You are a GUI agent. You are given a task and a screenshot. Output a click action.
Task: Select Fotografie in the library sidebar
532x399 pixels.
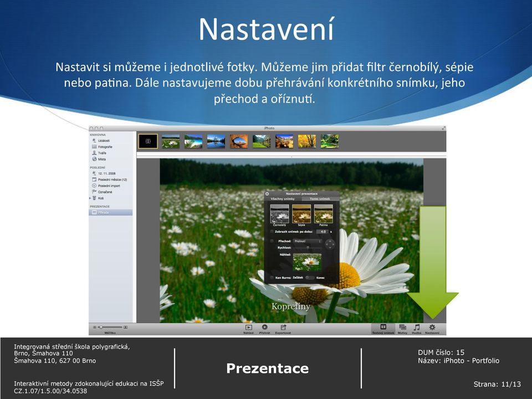tap(102, 147)
